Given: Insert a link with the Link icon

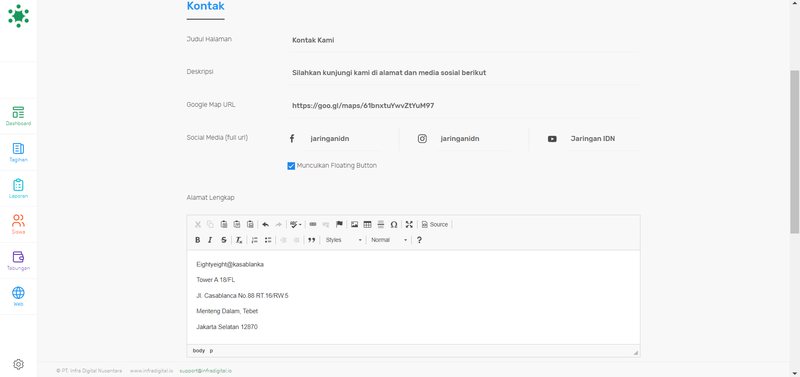Looking at the screenshot, I should (x=313, y=224).
